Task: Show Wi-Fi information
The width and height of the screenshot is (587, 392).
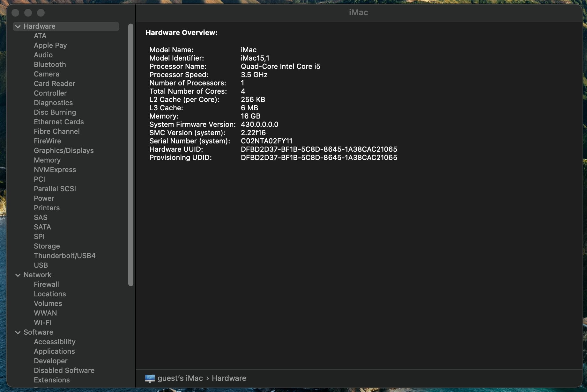Action: coord(43,323)
